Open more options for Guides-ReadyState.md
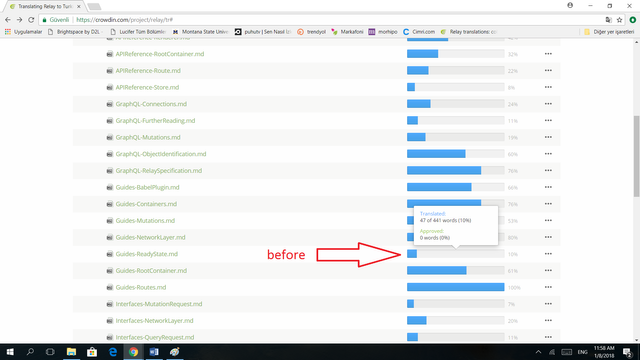640x360 pixels. [x=548, y=254]
